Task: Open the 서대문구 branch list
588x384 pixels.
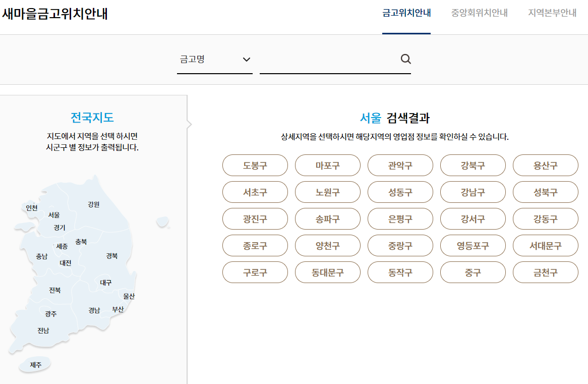Action: click(x=546, y=246)
